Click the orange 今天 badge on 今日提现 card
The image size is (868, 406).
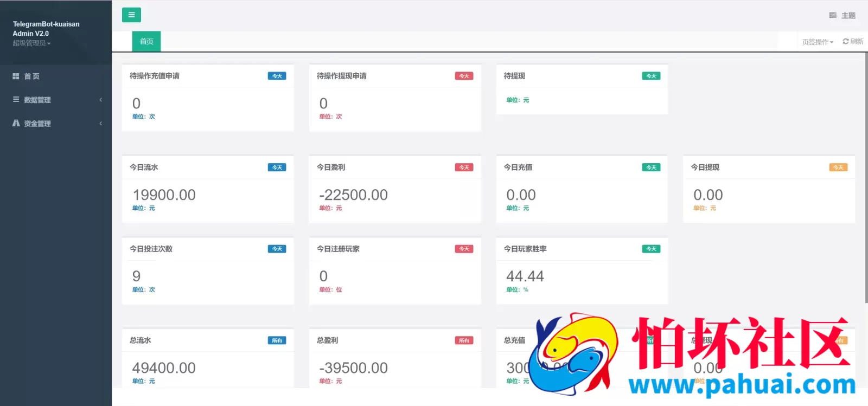[838, 168]
